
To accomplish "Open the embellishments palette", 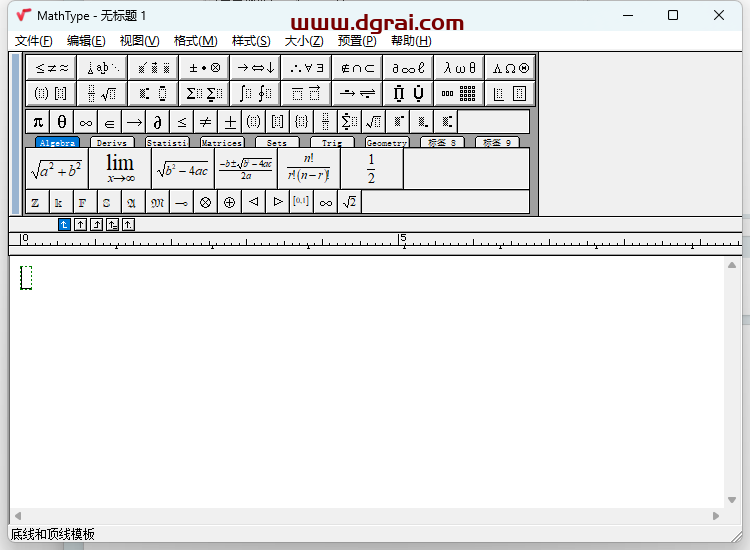I will pyautogui.click(x=154, y=68).
